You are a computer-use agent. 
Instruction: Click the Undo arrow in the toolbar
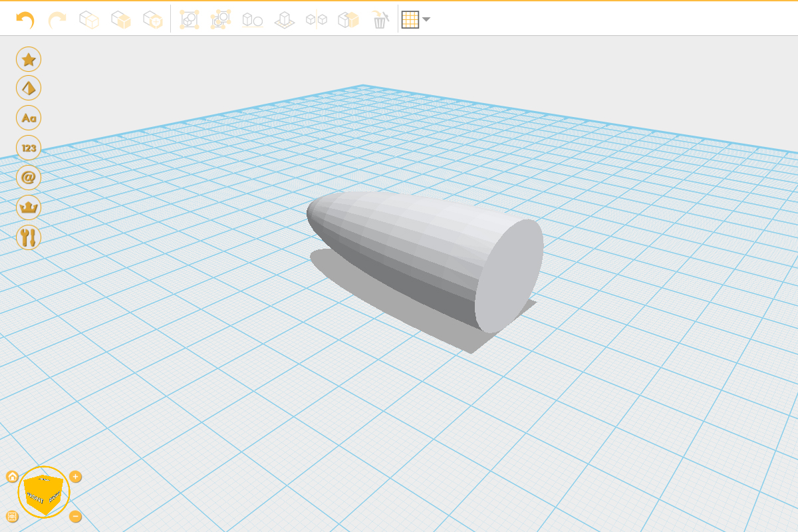[x=25, y=20]
